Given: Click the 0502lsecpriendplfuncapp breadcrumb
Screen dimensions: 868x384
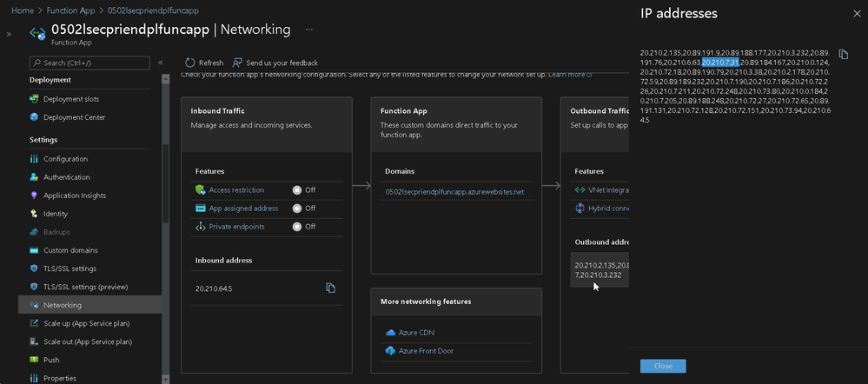Looking at the screenshot, I should point(153,10).
